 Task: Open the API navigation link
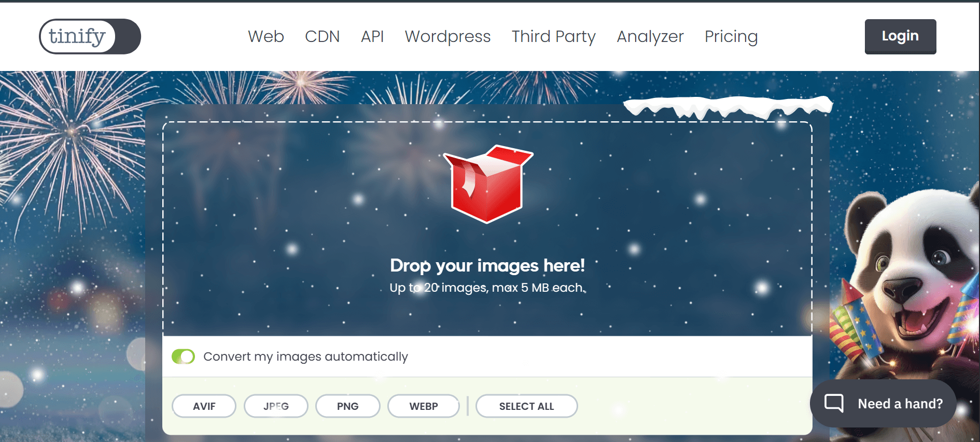click(x=372, y=36)
